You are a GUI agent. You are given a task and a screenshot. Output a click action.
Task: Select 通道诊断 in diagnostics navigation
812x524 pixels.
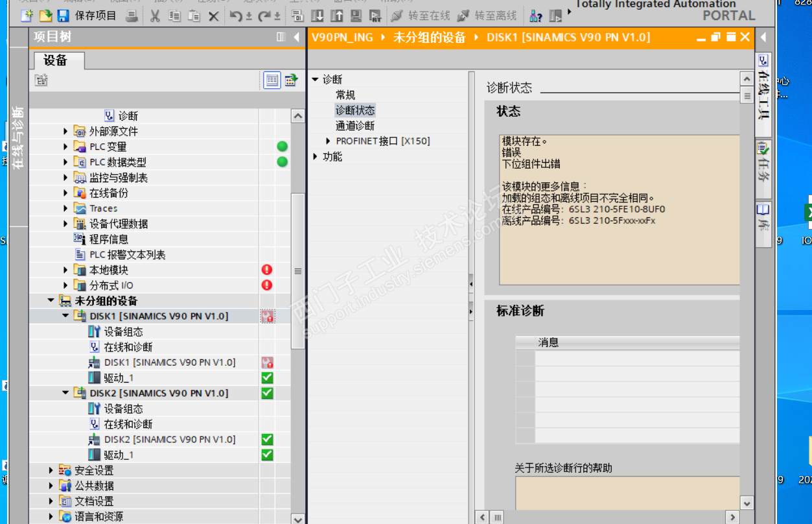355,126
